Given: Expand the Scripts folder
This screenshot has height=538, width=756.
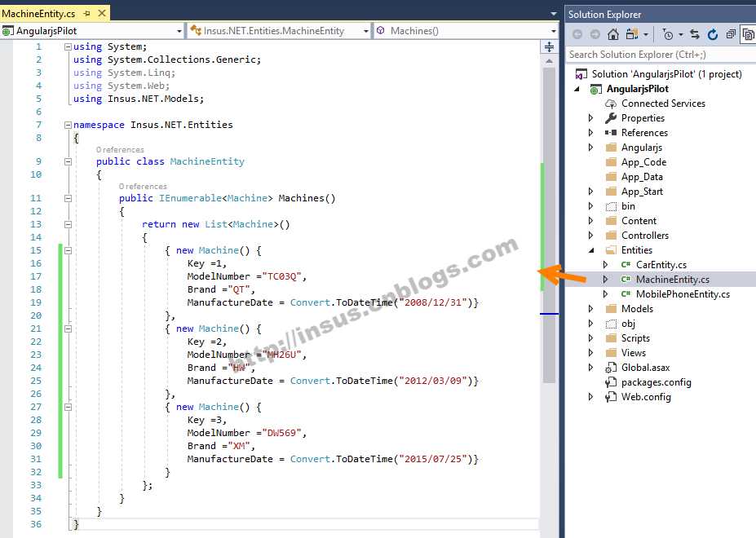Looking at the screenshot, I should tap(591, 338).
